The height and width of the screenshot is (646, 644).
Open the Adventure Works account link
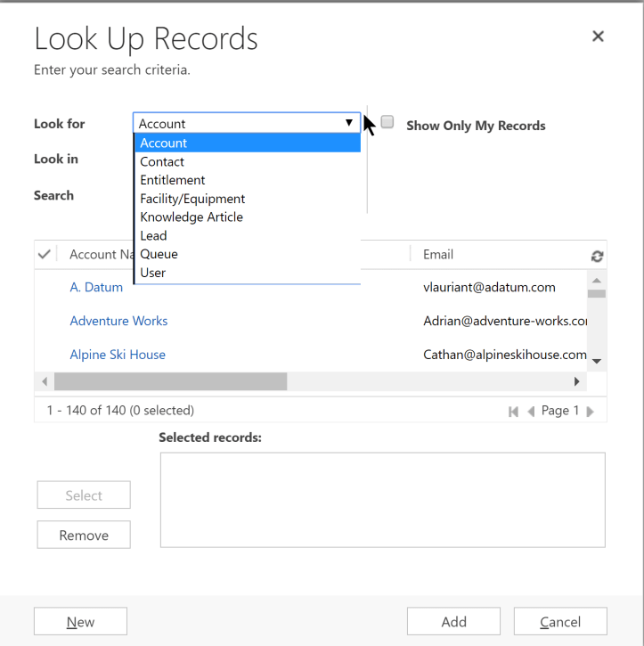[118, 321]
